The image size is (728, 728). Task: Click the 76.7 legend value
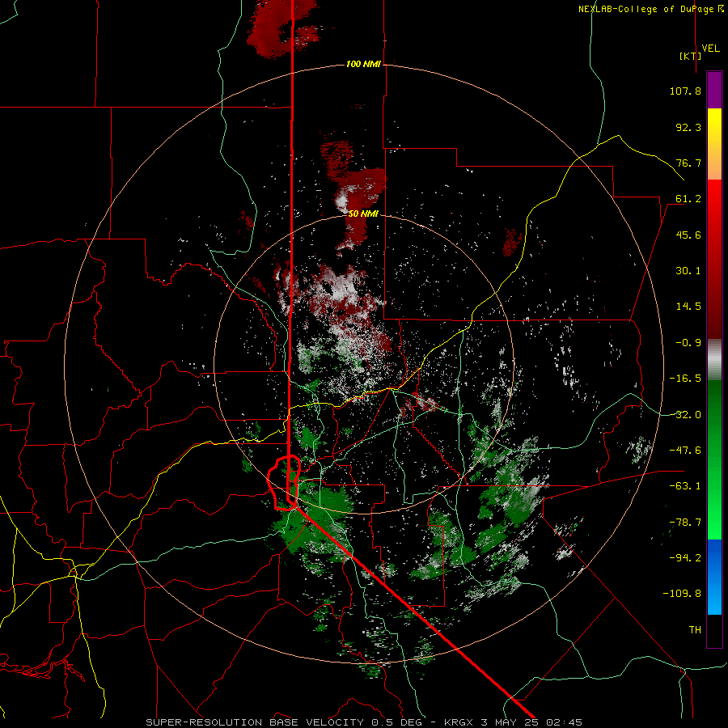pos(688,163)
